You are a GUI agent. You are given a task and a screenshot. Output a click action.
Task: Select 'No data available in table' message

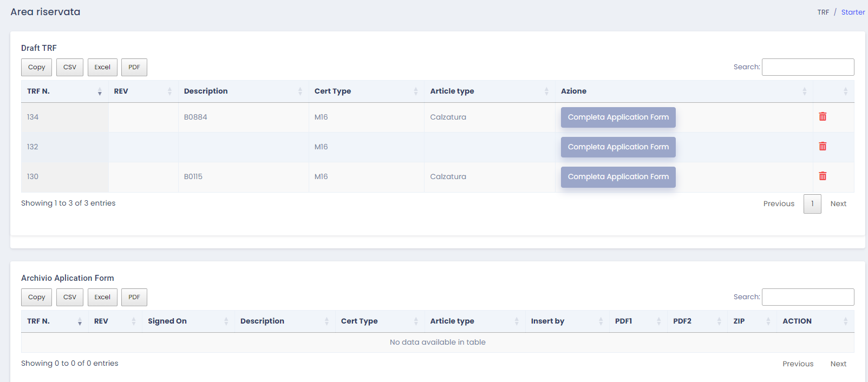tap(438, 343)
